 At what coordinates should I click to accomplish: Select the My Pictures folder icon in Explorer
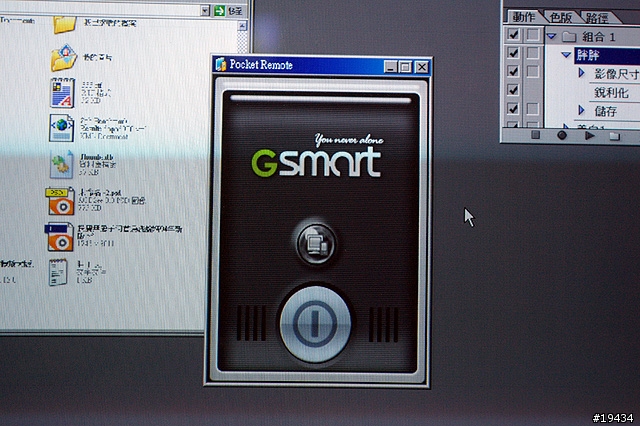[x=64, y=58]
